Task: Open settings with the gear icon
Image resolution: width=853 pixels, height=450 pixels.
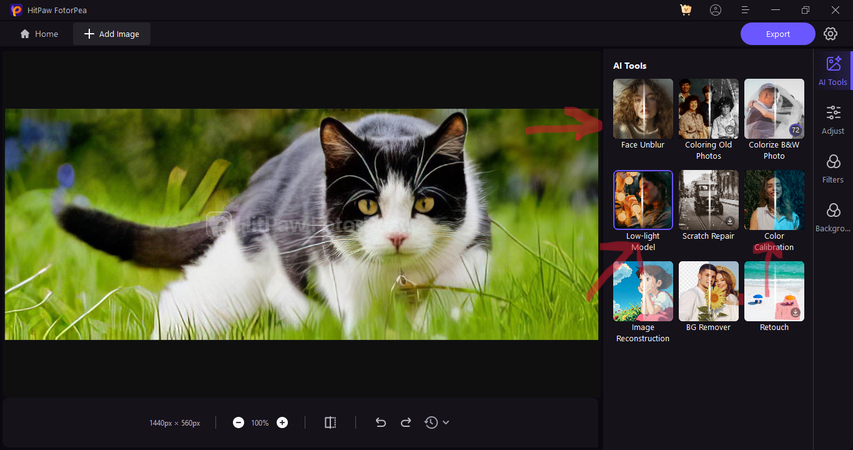Action: (x=831, y=34)
